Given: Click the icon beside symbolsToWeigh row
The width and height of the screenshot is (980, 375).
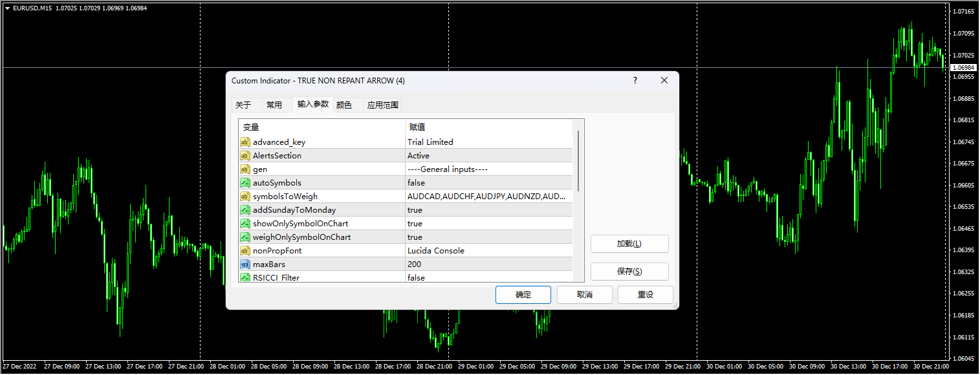Looking at the screenshot, I should pos(245,197).
